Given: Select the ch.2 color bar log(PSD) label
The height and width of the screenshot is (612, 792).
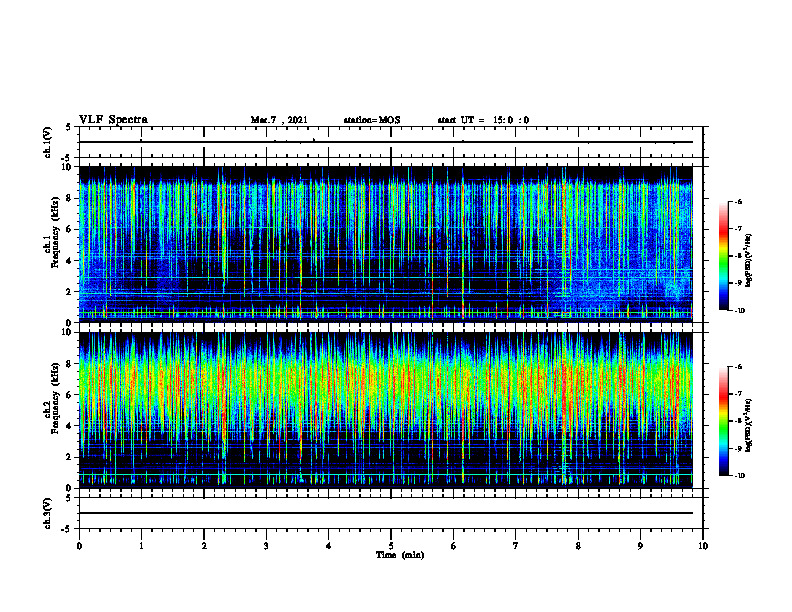Looking at the screenshot, I should click(x=748, y=425).
